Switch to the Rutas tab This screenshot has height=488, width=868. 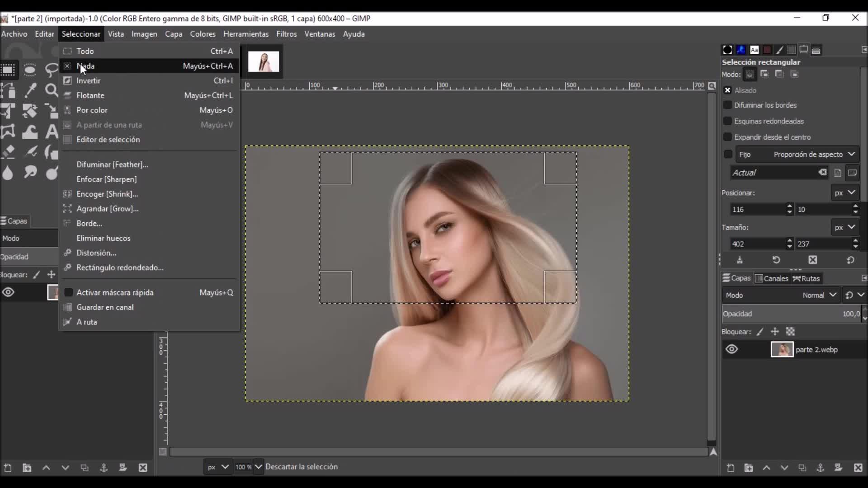(x=806, y=278)
